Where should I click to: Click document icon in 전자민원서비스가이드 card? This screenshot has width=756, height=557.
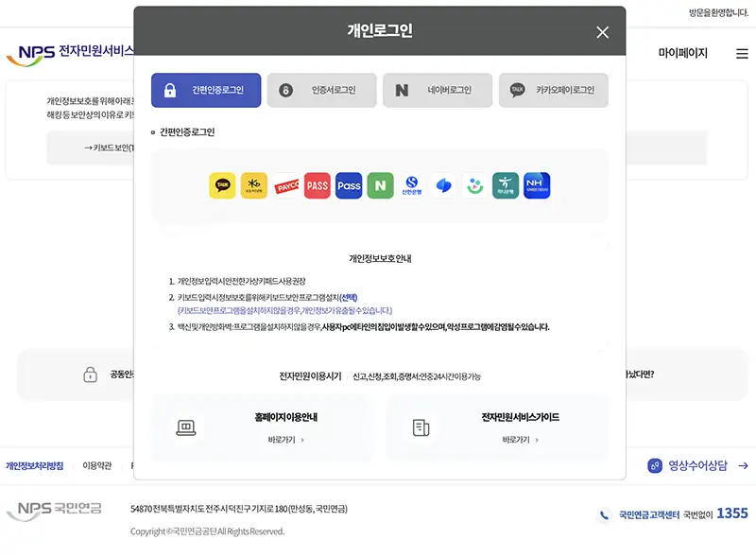(421, 427)
